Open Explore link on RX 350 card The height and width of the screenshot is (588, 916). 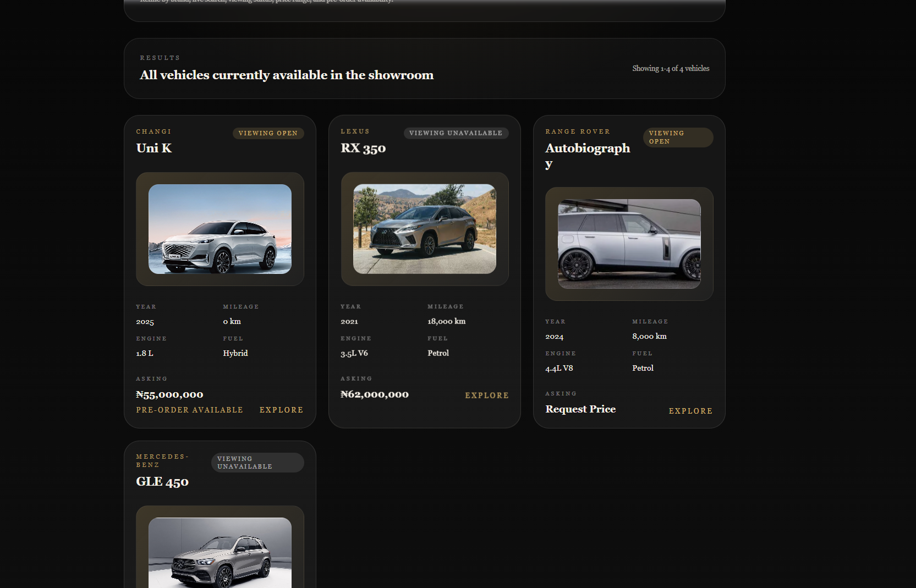[487, 395]
